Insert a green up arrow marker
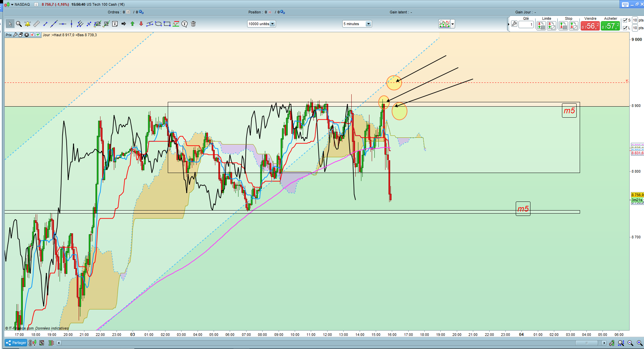 (x=132, y=24)
